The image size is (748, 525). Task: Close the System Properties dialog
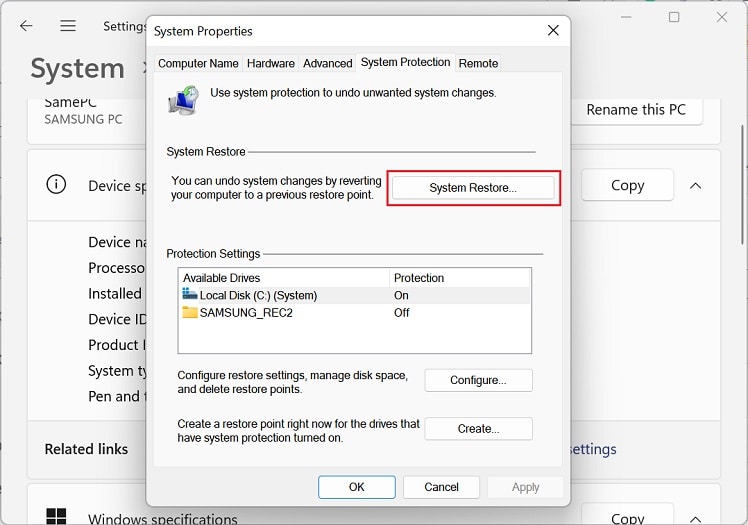pyautogui.click(x=553, y=31)
